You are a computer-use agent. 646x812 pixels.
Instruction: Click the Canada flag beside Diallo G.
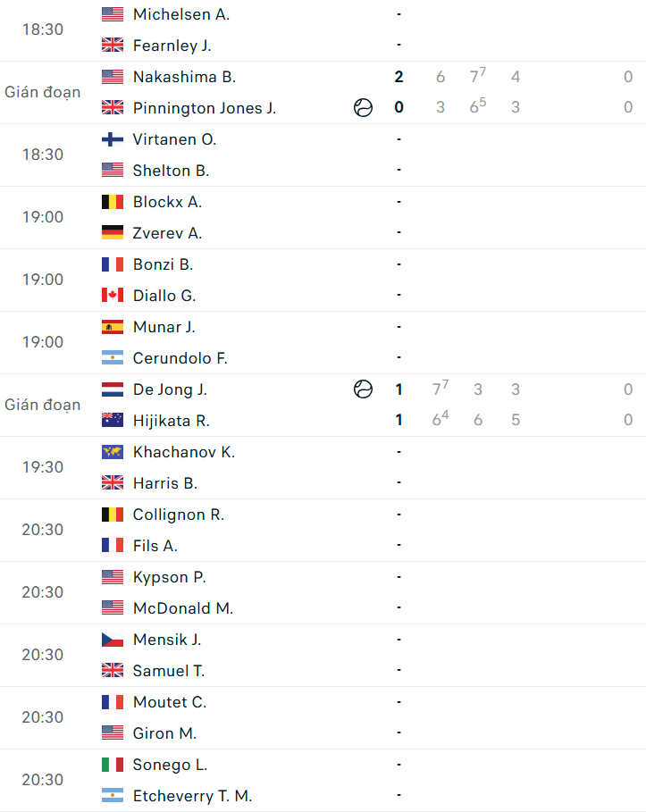click(x=113, y=295)
